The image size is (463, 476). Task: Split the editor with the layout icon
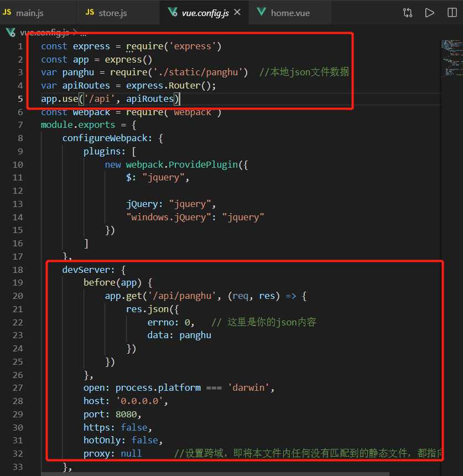click(x=452, y=13)
